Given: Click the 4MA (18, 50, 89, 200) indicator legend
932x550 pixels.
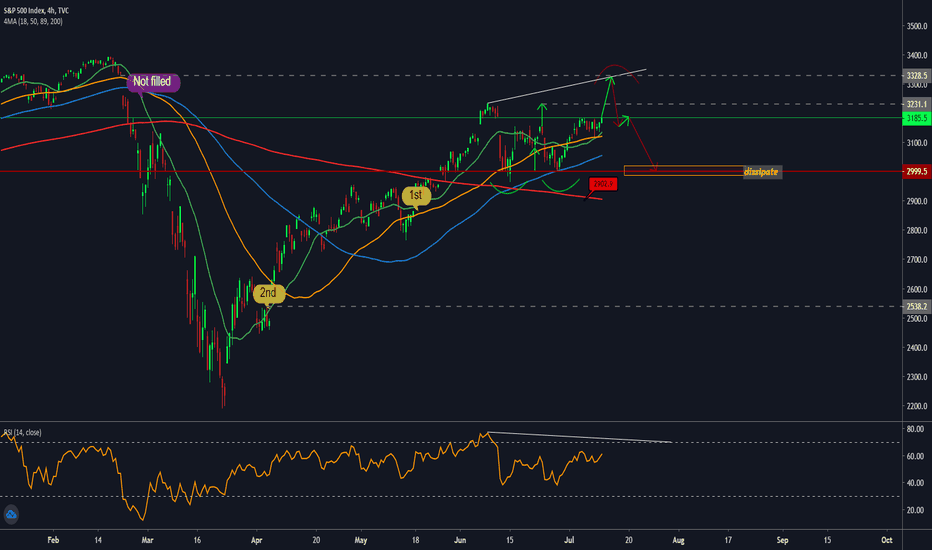Looking at the screenshot, I should pyautogui.click(x=33, y=21).
